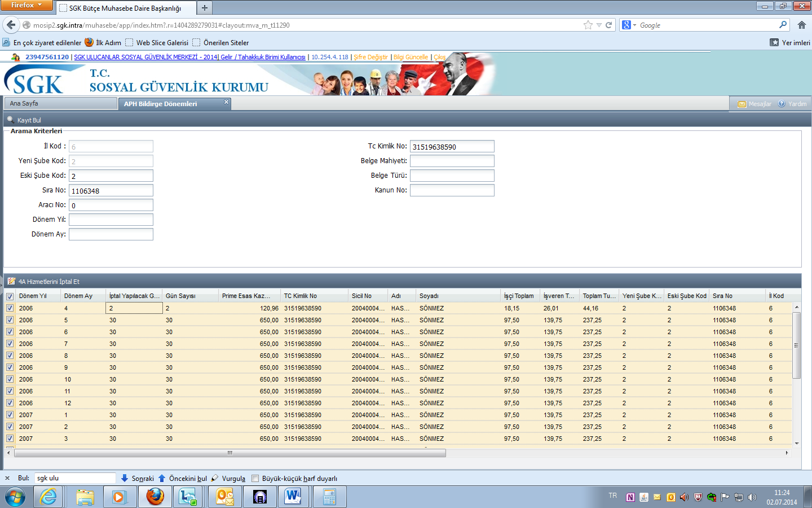Click the Çıkış logout link

coord(439,57)
